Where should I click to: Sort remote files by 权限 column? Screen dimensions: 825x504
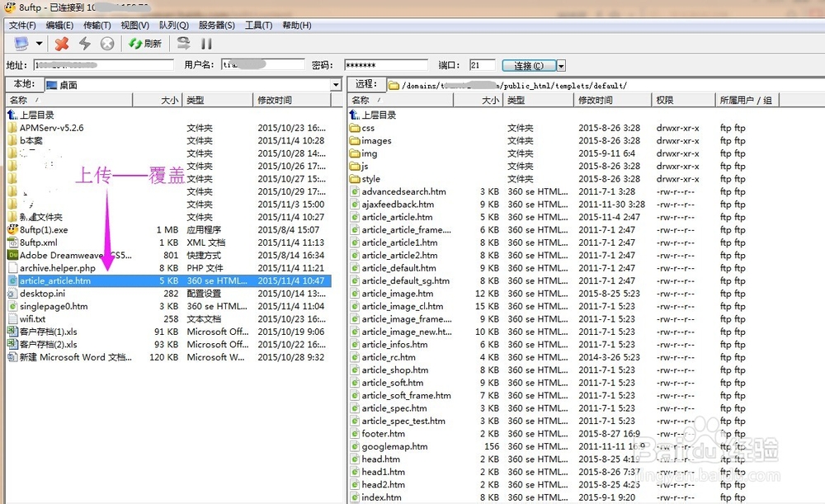683,100
